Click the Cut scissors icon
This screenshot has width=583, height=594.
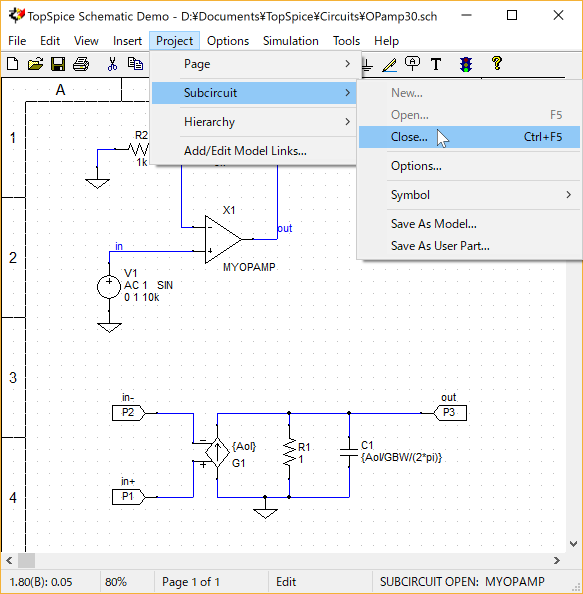pos(112,64)
